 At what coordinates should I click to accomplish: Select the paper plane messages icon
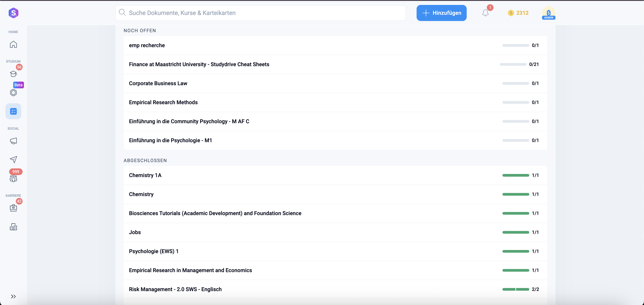[13, 159]
